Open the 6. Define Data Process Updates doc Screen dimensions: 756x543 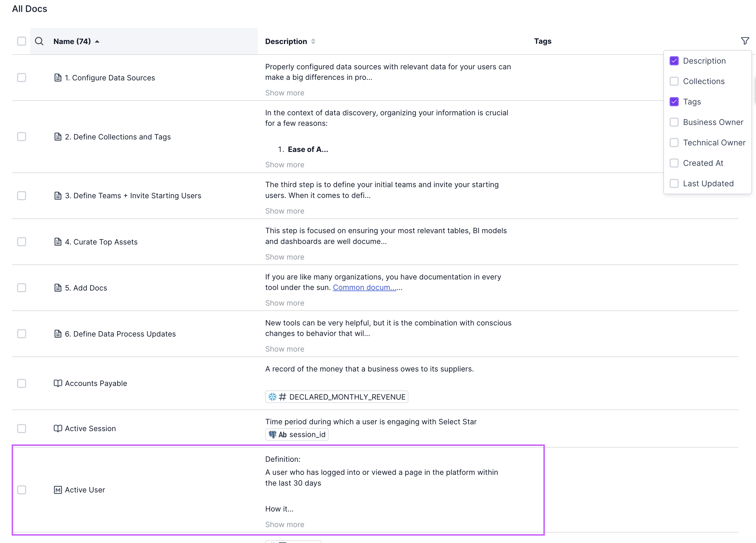click(x=120, y=334)
